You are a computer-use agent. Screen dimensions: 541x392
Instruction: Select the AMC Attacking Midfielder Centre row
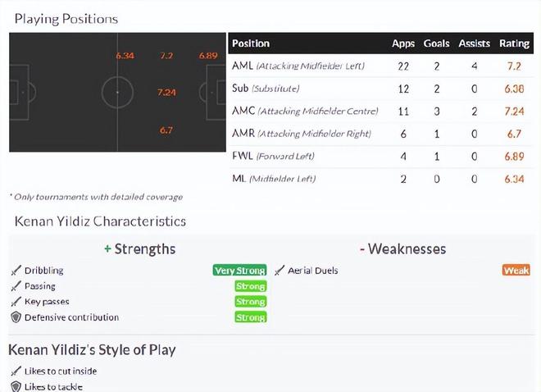click(305, 111)
